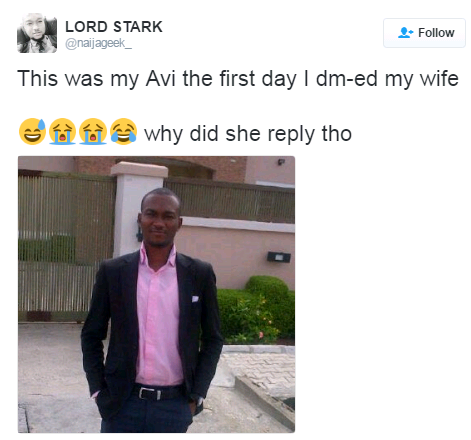Screen dimensions: 471x440
Task: Follow the LORD STARK account
Action: click(x=424, y=33)
